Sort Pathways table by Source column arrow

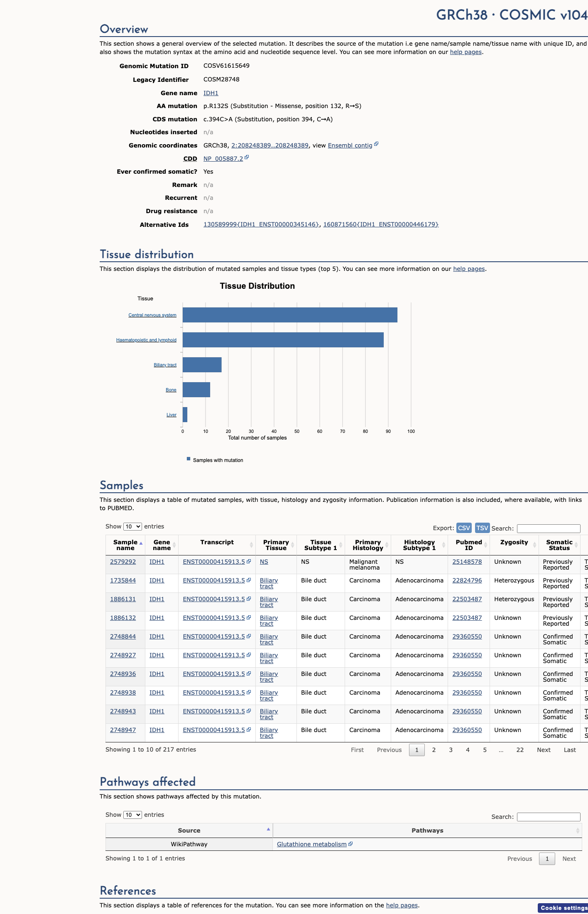(x=268, y=829)
